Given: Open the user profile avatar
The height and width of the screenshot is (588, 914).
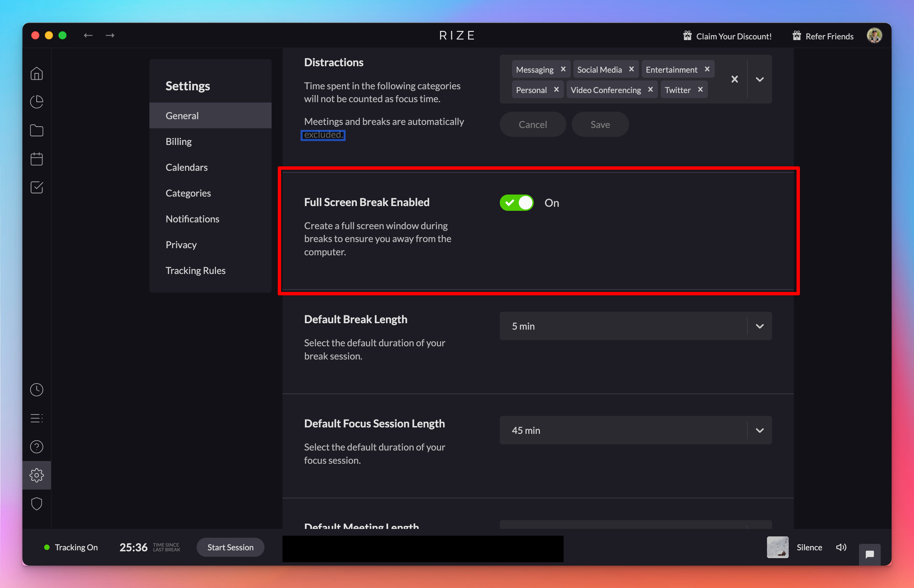Looking at the screenshot, I should [x=874, y=36].
